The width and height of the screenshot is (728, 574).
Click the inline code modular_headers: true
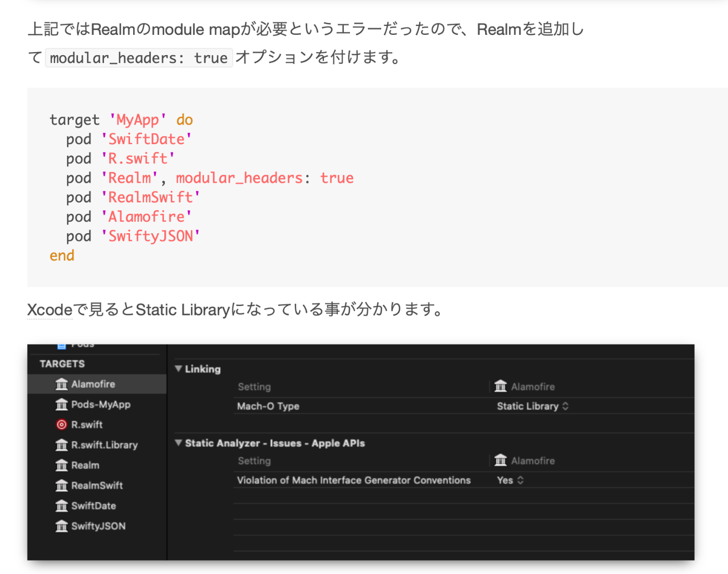coord(139,58)
